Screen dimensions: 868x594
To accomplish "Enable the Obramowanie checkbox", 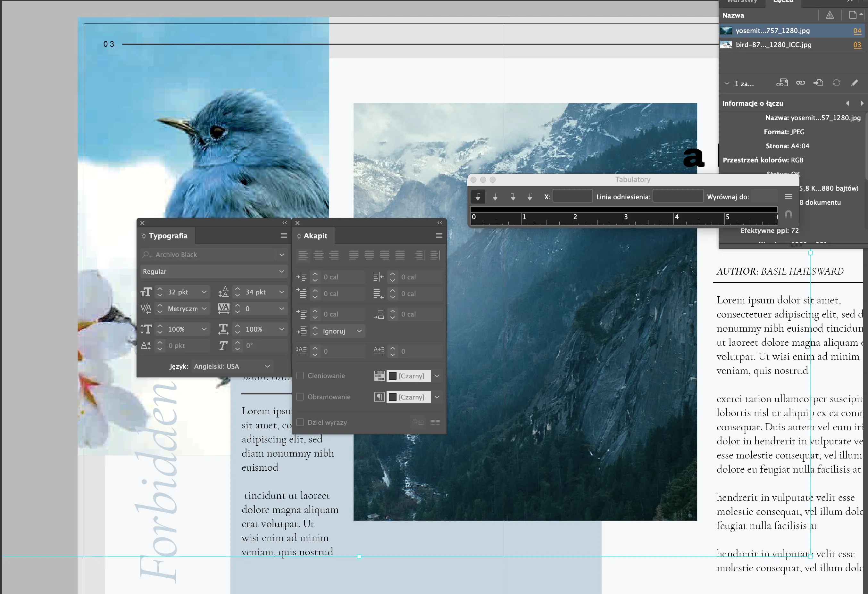I will click(300, 397).
